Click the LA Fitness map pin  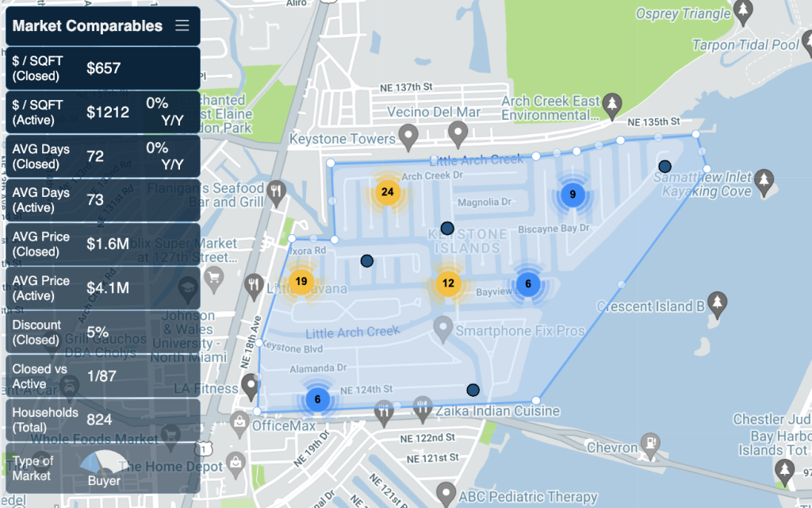[x=251, y=387]
